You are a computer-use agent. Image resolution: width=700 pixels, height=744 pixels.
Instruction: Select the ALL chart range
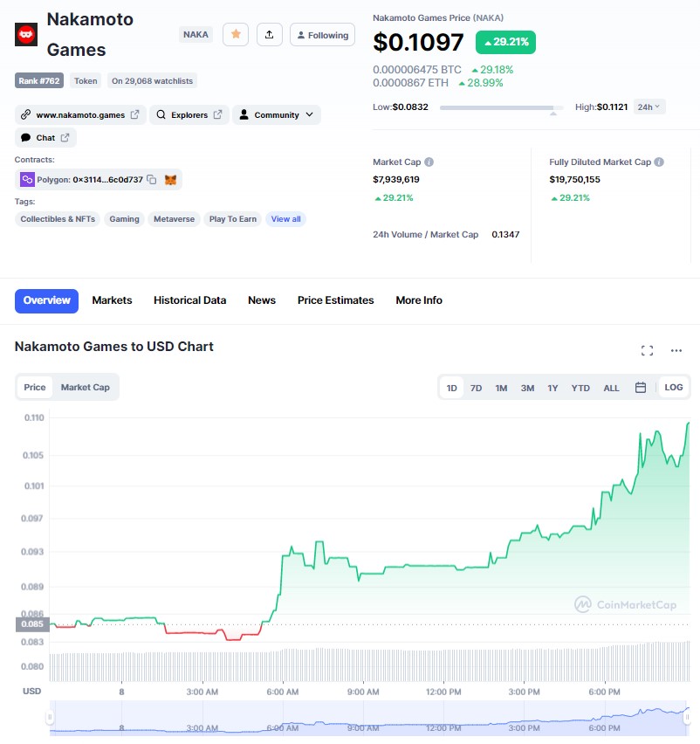click(x=611, y=388)
